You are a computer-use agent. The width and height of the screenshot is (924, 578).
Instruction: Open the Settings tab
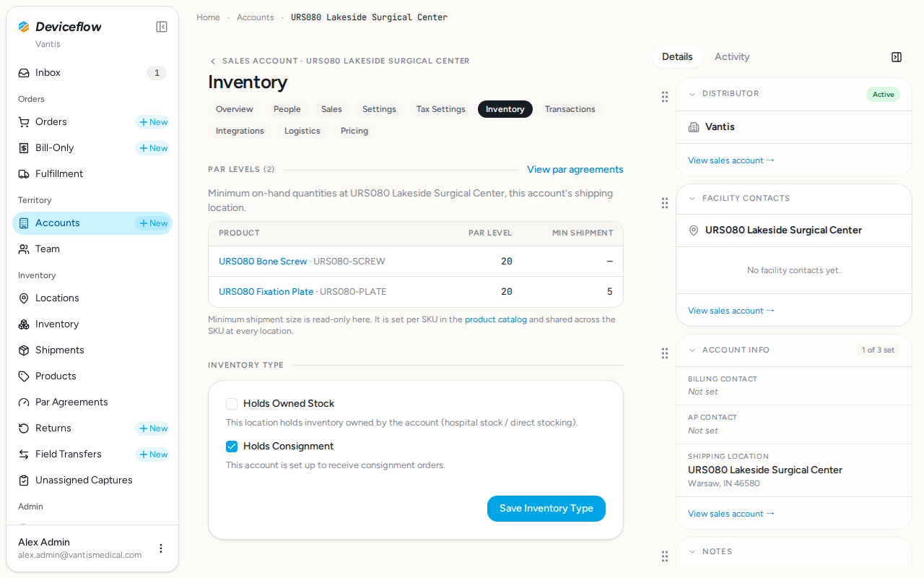click(379, 109)
